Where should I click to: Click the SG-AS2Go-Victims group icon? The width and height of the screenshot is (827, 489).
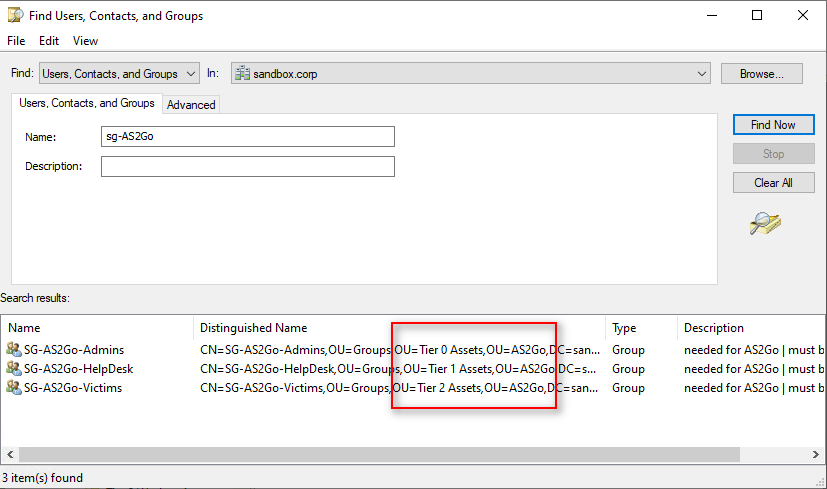14,388
